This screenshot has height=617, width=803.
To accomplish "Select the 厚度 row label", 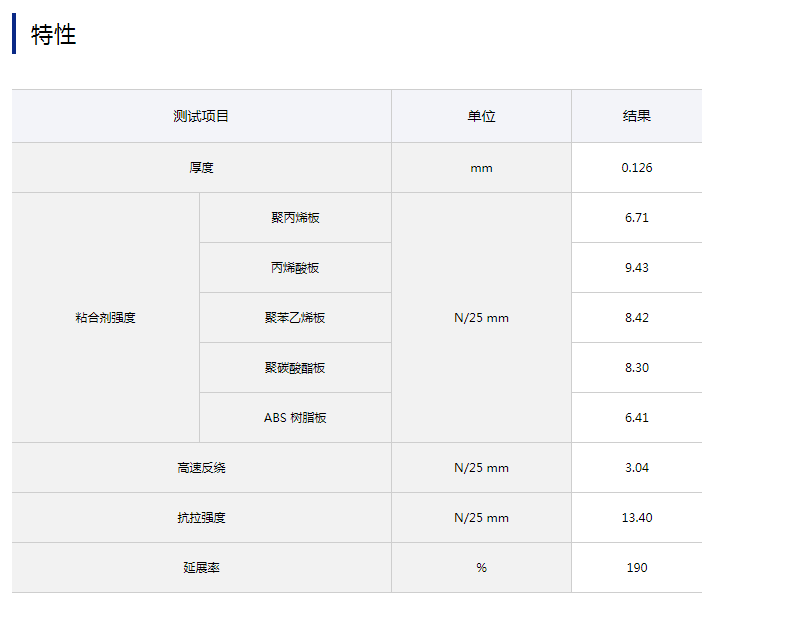I will pos(201,168).
